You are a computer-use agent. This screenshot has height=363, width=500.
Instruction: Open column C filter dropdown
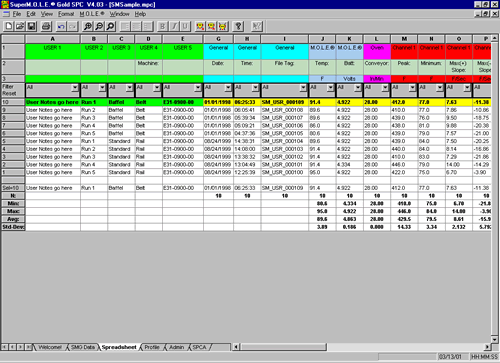coord(130,87)
